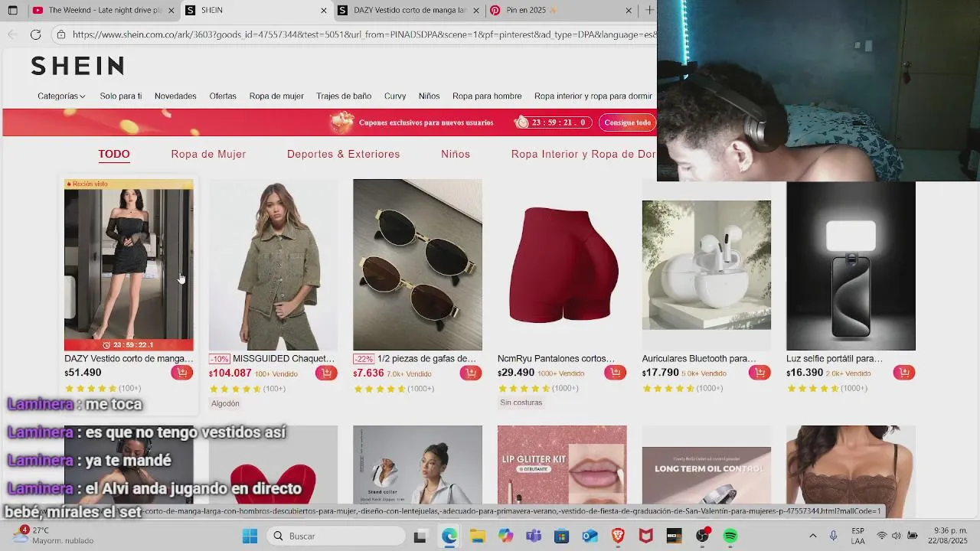Switch to Pin en 2025 tab
The height and width of the screenshot is (551, 980).
[x=561, y=10]
